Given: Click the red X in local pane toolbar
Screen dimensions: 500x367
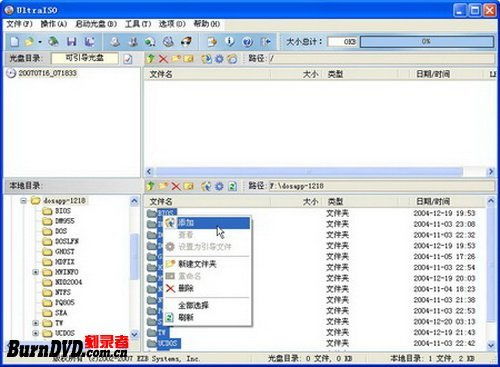Looking at the screenshot, I should point(176,186).
